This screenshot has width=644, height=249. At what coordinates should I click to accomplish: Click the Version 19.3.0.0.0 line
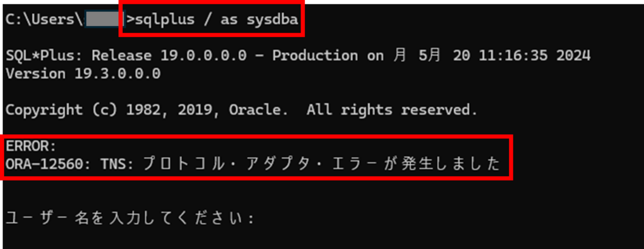83,74
